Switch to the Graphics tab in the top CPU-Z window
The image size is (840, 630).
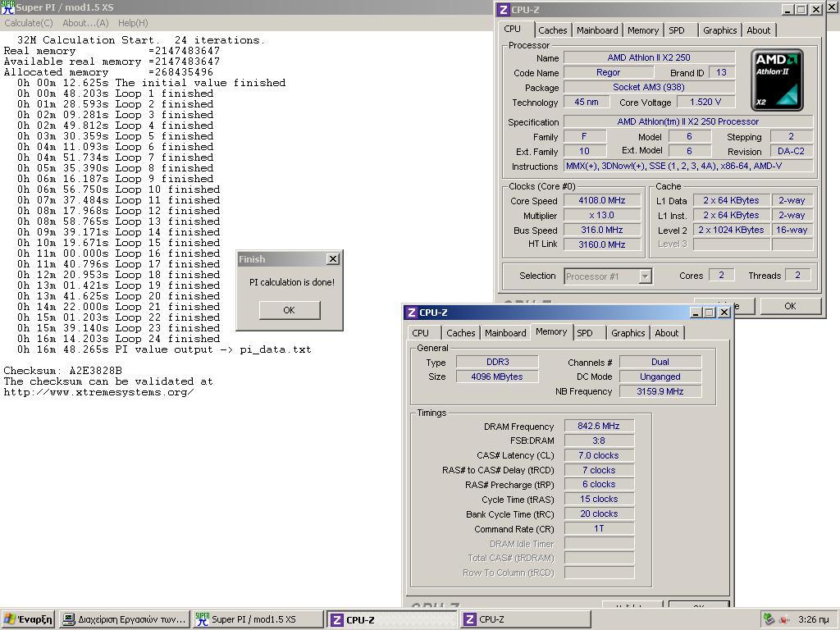[720, 30]
